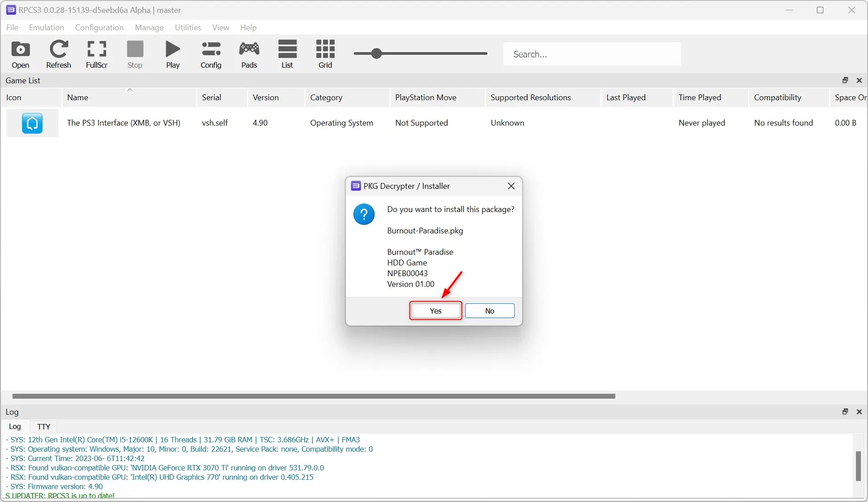
Task: Click the '4.90' version cell
Action: click(260, 122)
